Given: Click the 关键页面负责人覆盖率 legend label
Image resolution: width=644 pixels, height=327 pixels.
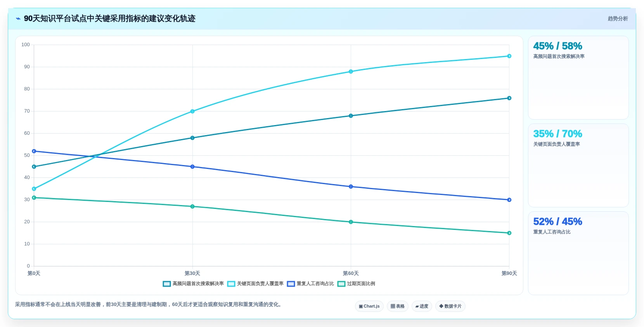Looking at the screenshot, I should 260,284.
